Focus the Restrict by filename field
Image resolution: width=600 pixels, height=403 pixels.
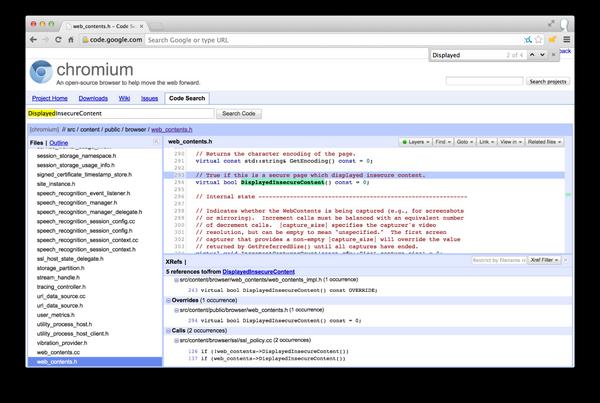click(499, 260)
